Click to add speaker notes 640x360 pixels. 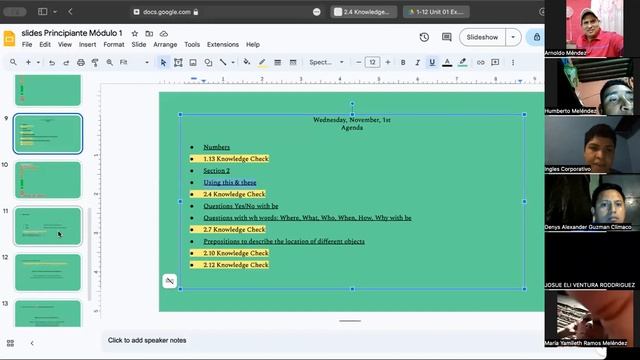coord(147,340)
